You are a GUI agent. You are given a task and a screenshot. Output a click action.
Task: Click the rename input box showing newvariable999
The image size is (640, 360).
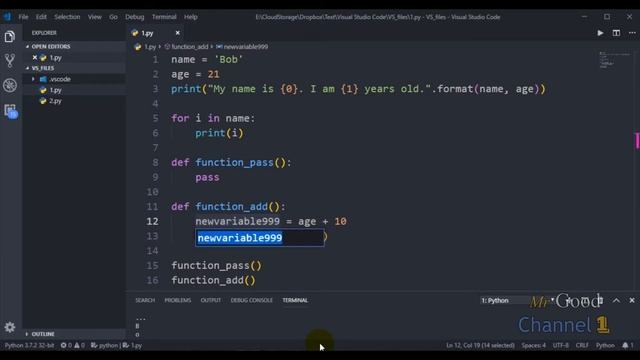[260, 238]
